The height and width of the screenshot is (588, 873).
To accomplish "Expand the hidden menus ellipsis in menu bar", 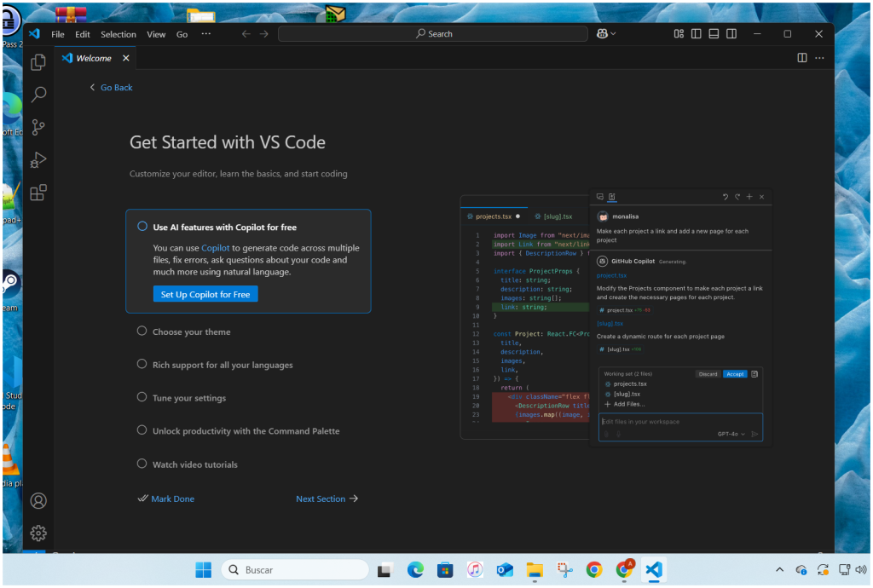I will (205, 34).
